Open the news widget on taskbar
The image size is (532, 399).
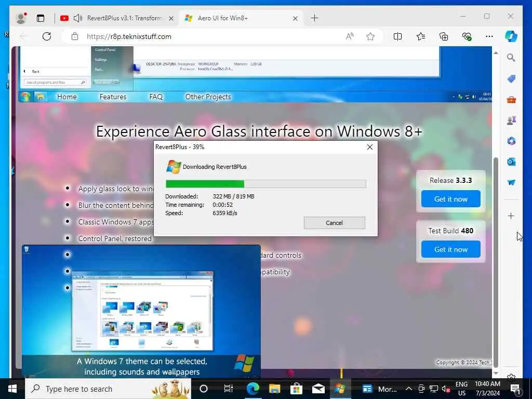click(x=379, y=389)
